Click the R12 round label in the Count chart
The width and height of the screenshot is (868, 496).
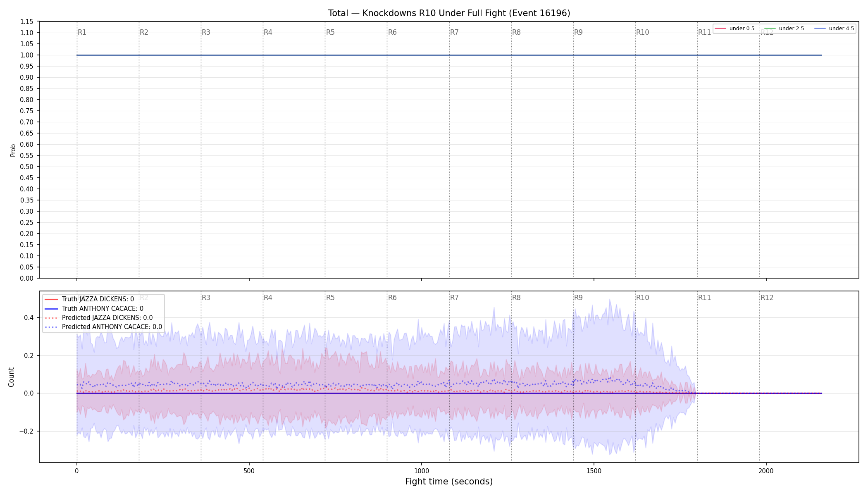(767, 298)
